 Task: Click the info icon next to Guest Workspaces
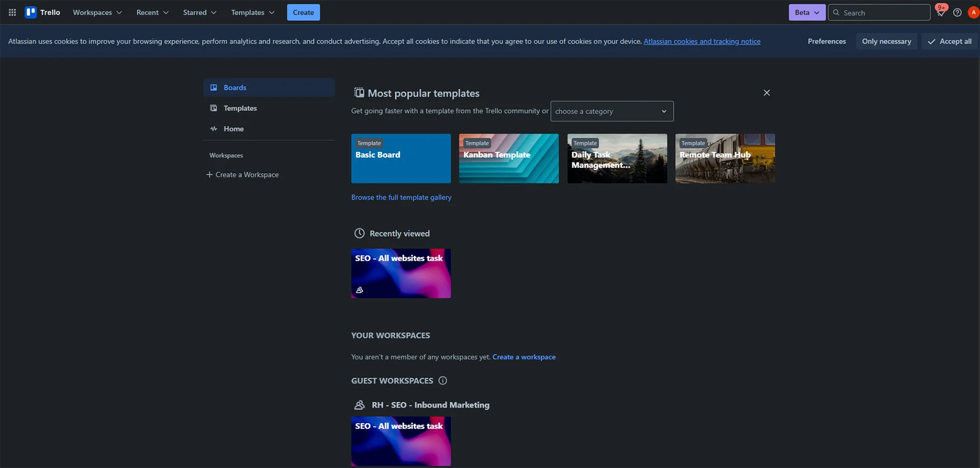click(x=443, y=381)
